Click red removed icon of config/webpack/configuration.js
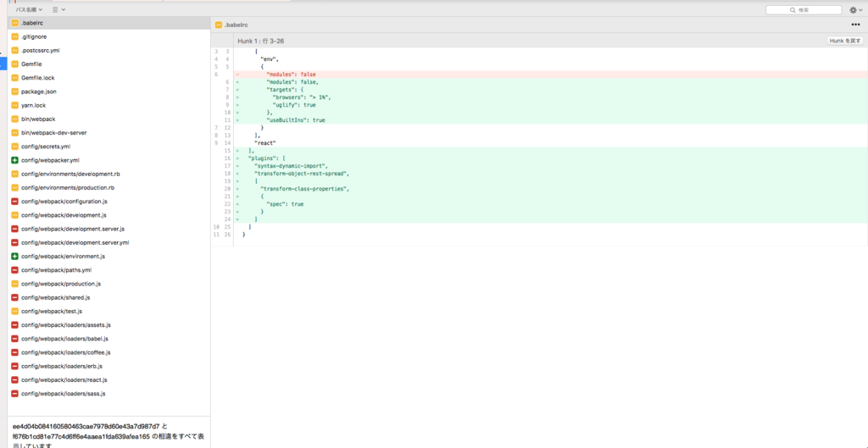868x448 pixels. pos(15,202)
